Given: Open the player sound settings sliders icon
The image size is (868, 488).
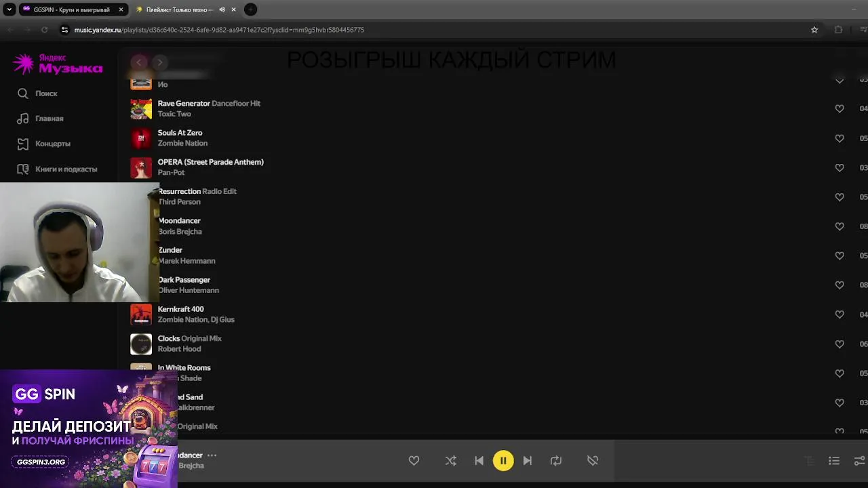Looking at the screenshot, I should pos(860,461).
